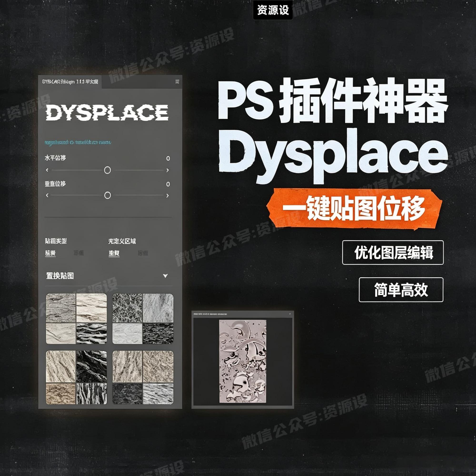Choose the dark charcoal stone in the fourth texture set

pyautogui.click(x=127, y=394)
